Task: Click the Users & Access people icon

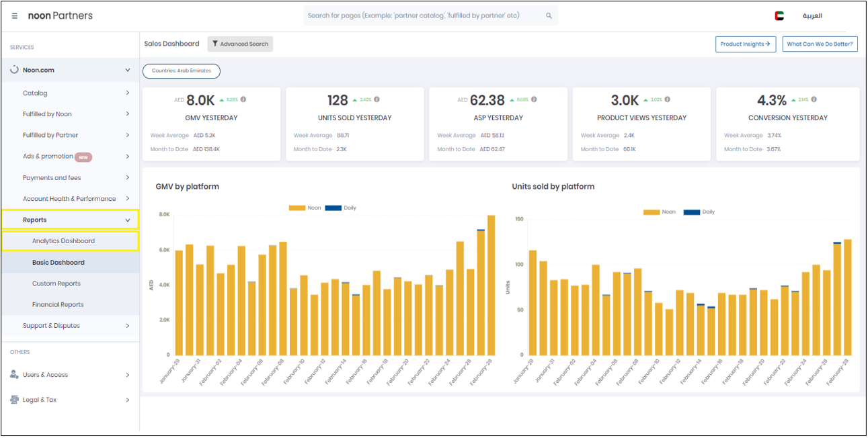Action: (14, 375)
